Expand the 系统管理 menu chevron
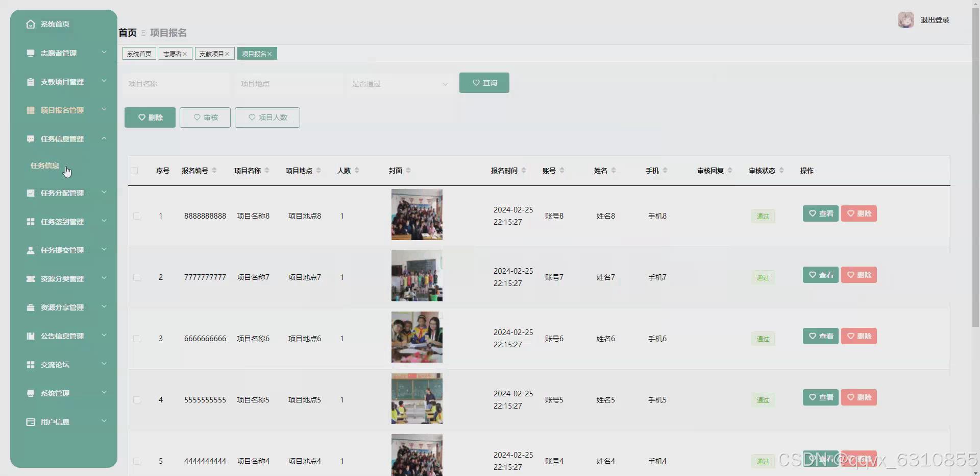The height and width of the screenshot is (476, 980). (x=104, y=392)
